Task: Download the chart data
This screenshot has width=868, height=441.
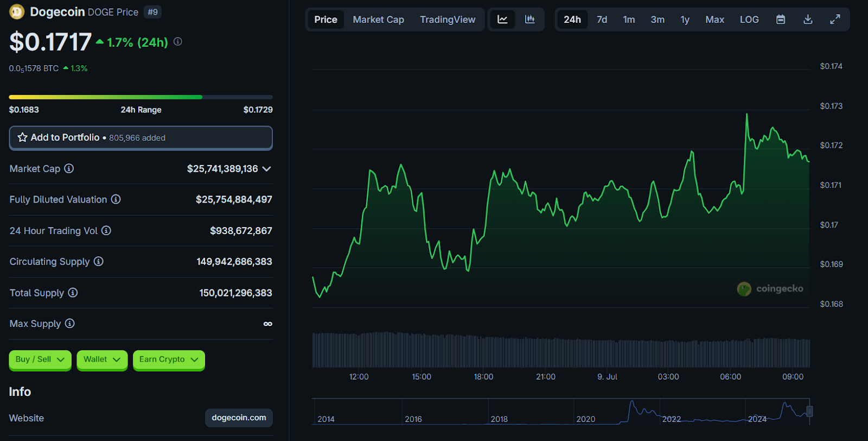Action: pos(808,20)
